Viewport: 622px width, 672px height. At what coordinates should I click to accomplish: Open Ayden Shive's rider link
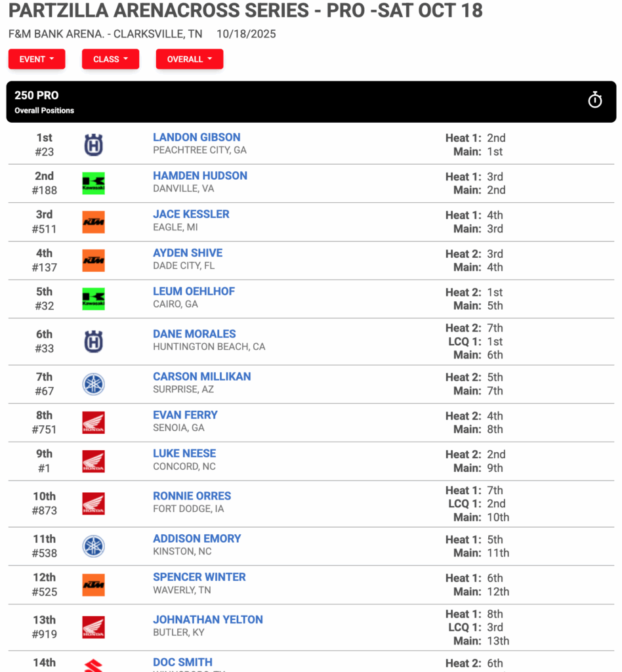tap(188, 253)
